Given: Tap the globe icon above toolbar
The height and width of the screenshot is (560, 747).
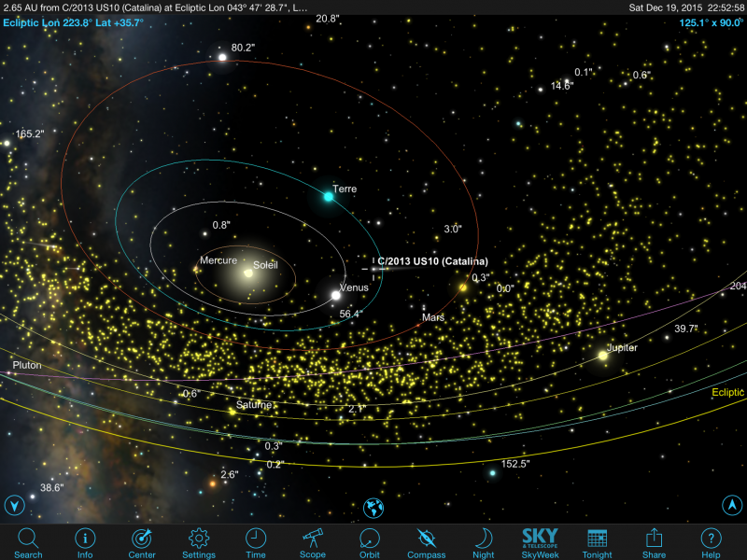Looking at the screenshot, I should (373, 508).
